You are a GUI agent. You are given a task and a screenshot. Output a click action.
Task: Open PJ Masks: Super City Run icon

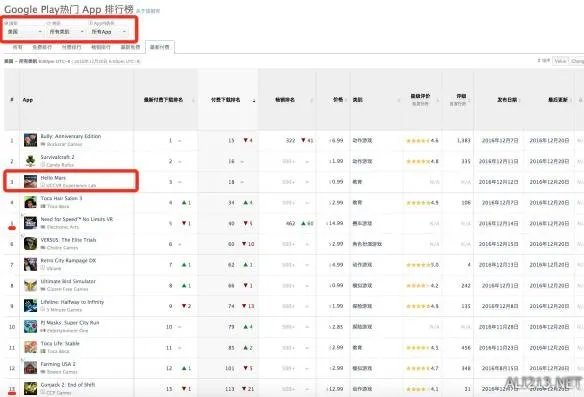tap(30, 327)
